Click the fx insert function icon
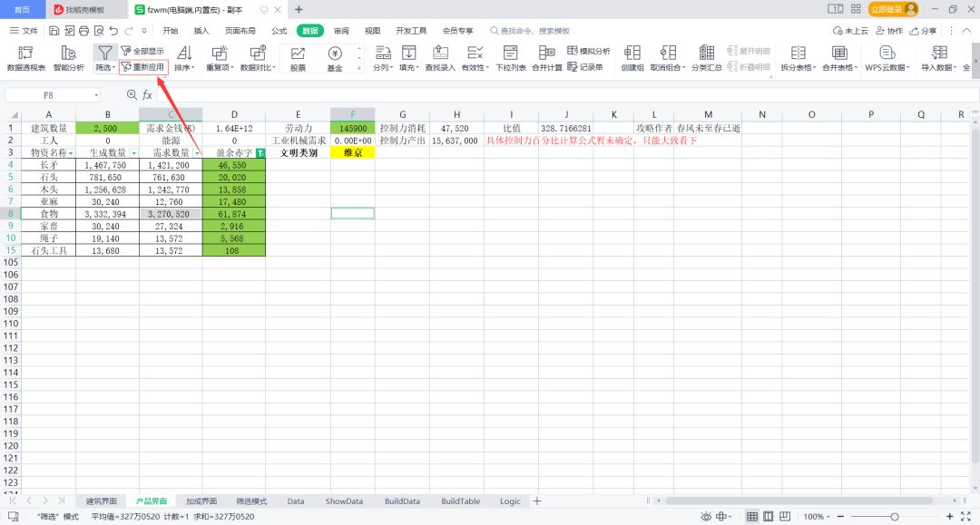 point(148,95)
